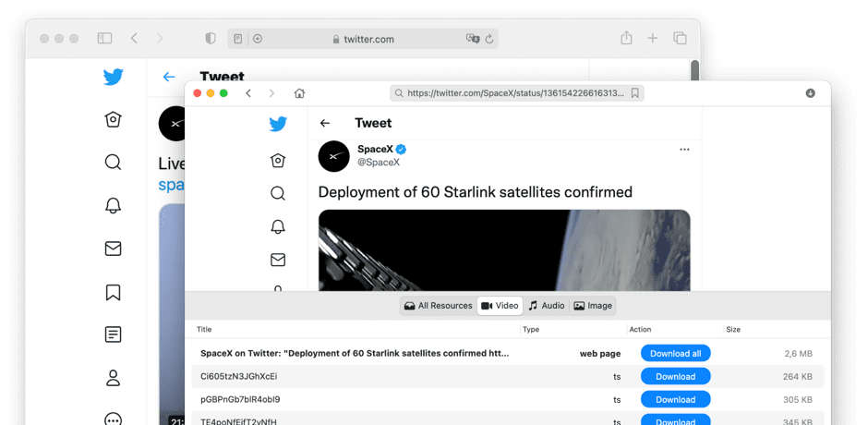Download the Ci605tzN3JGhXcEi file

tap(675, 376)
